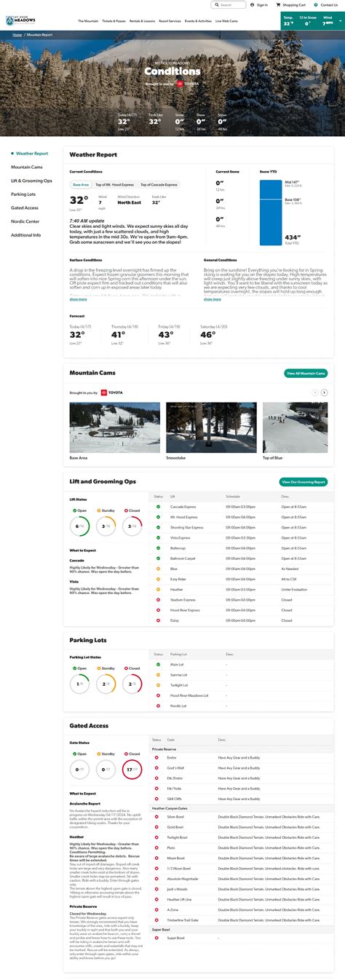Viewport: 345px width, 980px height.
Task: Jump to Gated Access sidebar section
Action: pyautogui.click(x=25, y=208)
